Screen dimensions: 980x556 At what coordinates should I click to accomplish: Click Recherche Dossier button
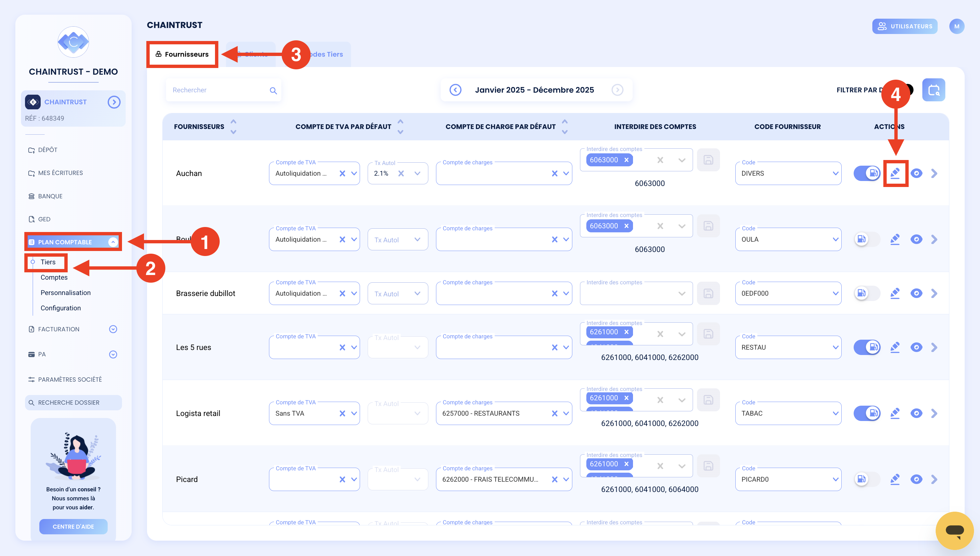(x=73, y=402)
